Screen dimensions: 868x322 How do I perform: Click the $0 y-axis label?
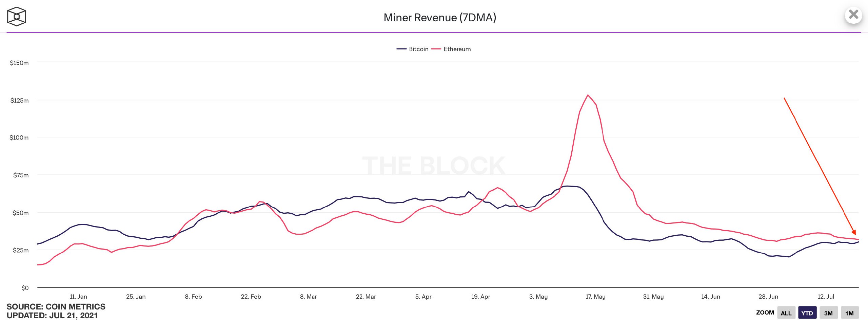[25, 288]
